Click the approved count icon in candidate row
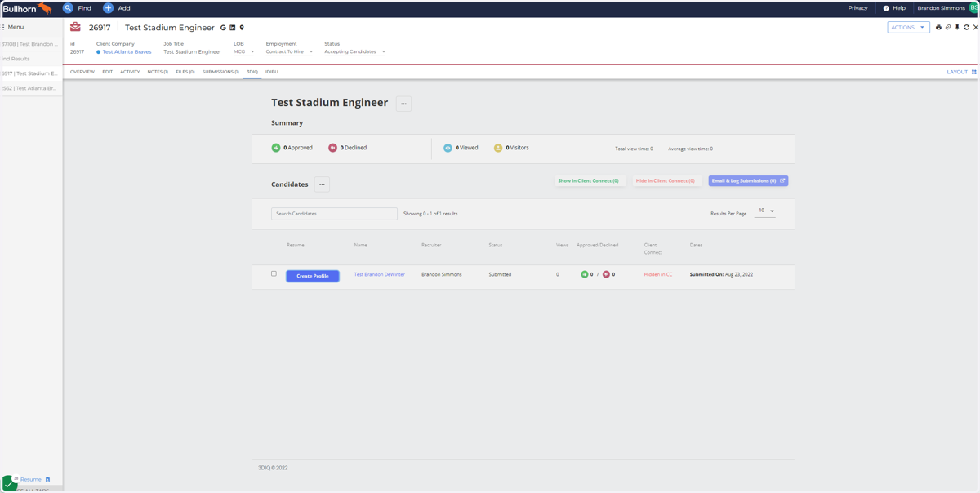This screenshot has height=493, width=980. [584, 274]
